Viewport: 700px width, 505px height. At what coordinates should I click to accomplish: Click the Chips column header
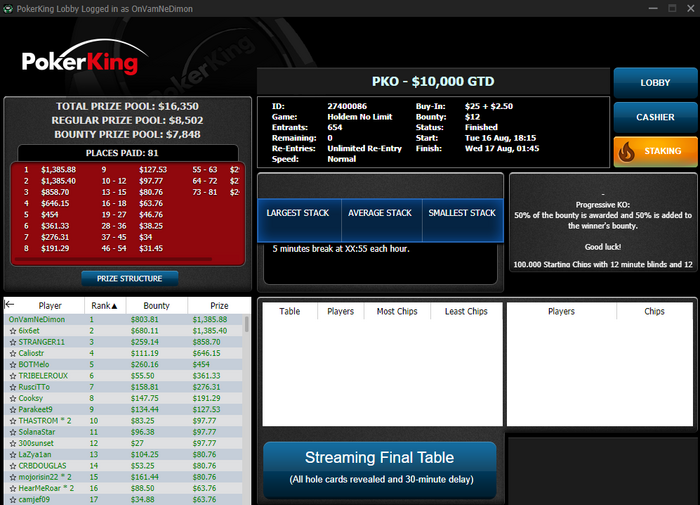(x=654, y=311)
